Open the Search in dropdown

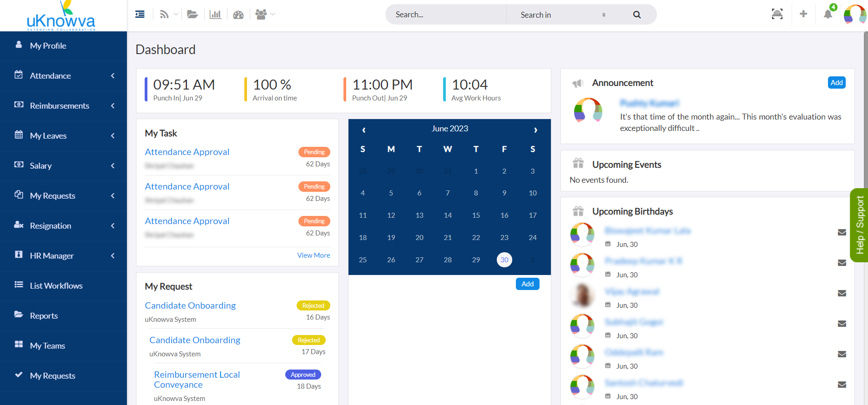point(563,15)
